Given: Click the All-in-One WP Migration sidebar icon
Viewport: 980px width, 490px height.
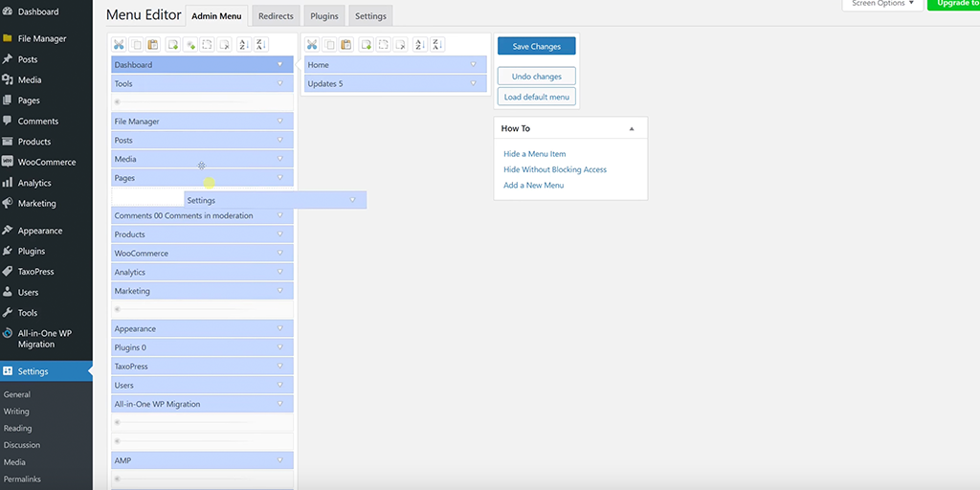Looking at the screenshot, I should pyautogui.click(x=8, y=333).
